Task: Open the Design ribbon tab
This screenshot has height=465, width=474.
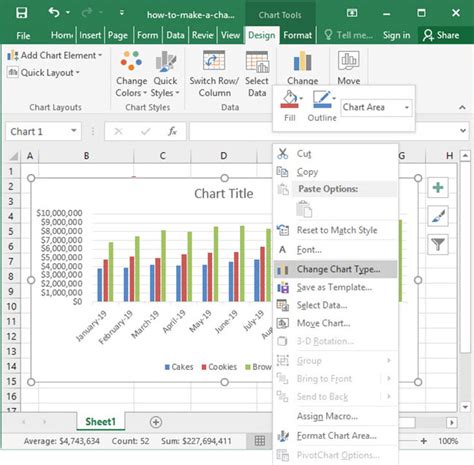Action: (x=262, y=35)
